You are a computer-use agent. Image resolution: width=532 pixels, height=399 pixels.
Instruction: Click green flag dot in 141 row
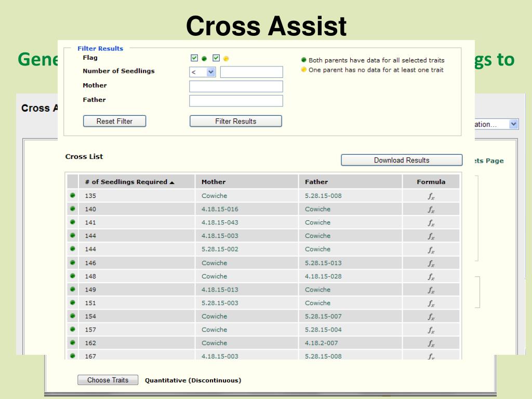73,222
